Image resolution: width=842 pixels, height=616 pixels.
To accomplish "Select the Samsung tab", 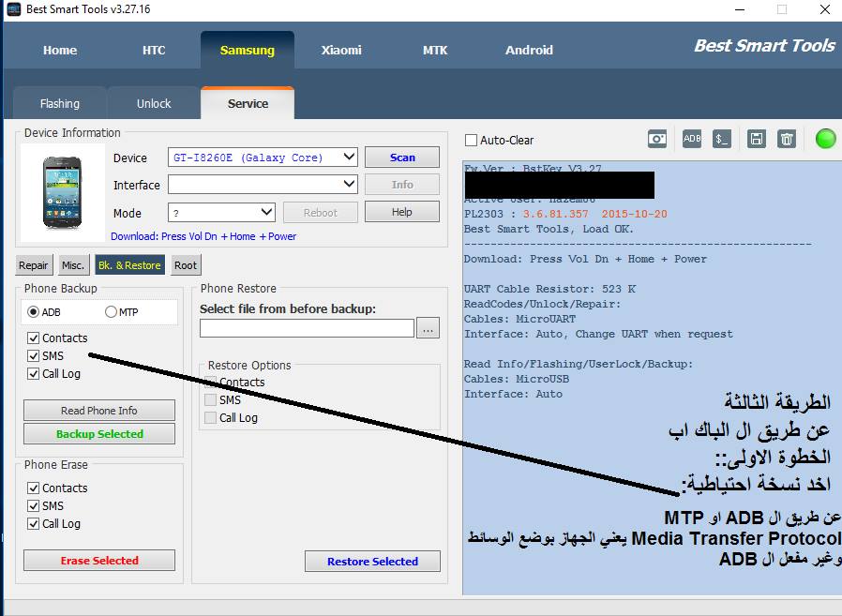I will pos(247,50).
